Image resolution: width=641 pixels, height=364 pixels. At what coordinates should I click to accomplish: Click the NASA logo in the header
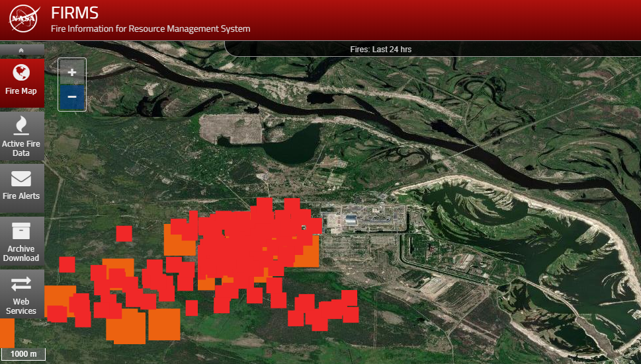pos(24,19)
